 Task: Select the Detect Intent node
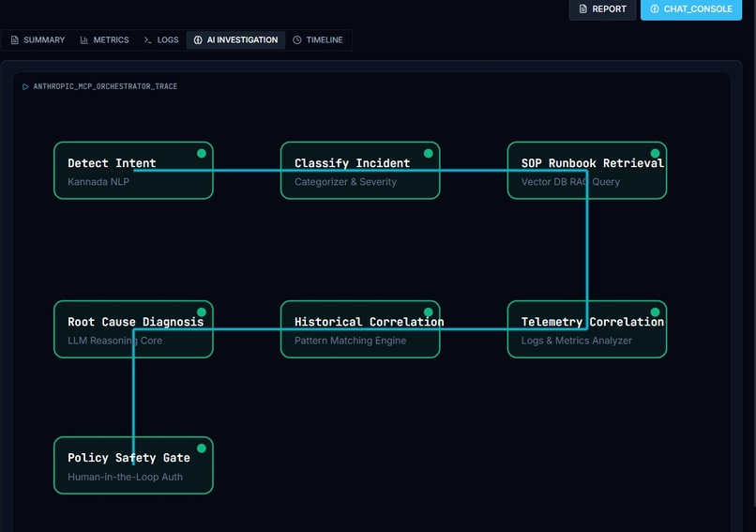(x=133, y=170)
